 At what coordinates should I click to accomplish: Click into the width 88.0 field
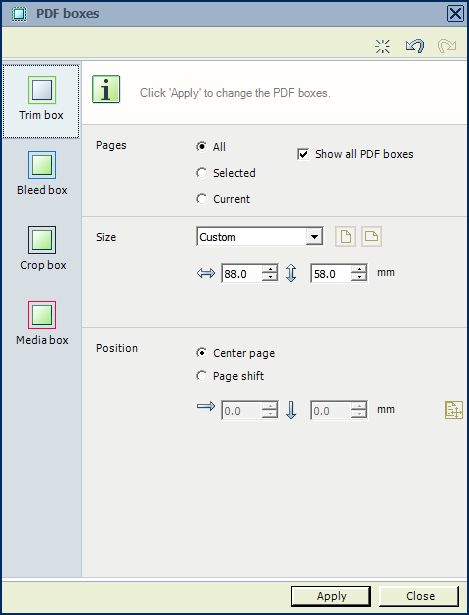pos(242,273)
